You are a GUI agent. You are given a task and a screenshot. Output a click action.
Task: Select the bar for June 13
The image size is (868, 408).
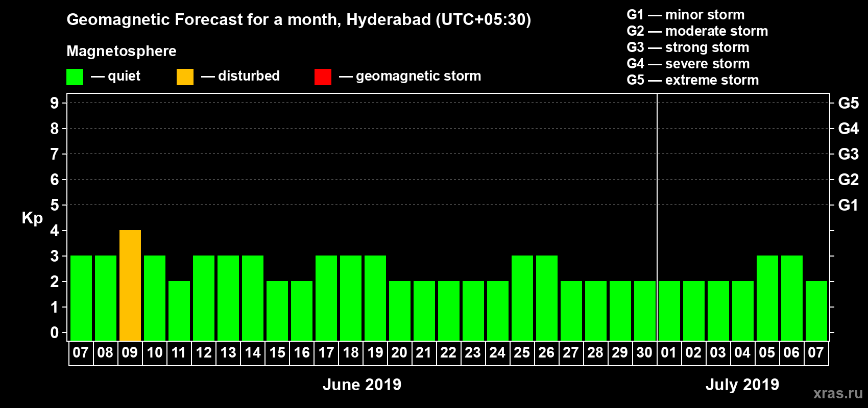click(x=228, y=298)
